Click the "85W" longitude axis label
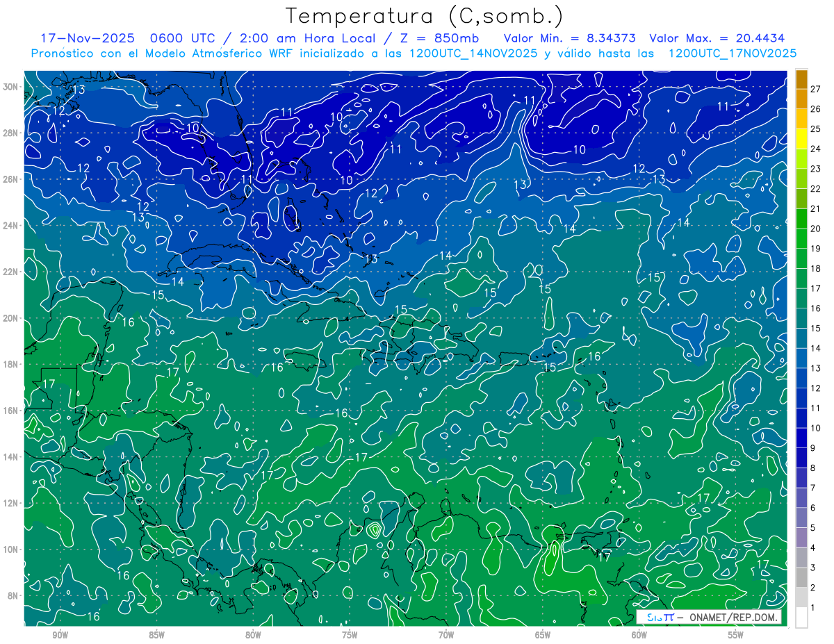Image resolution: width=834 pixels, height=644 pixels. coord(157,636)
